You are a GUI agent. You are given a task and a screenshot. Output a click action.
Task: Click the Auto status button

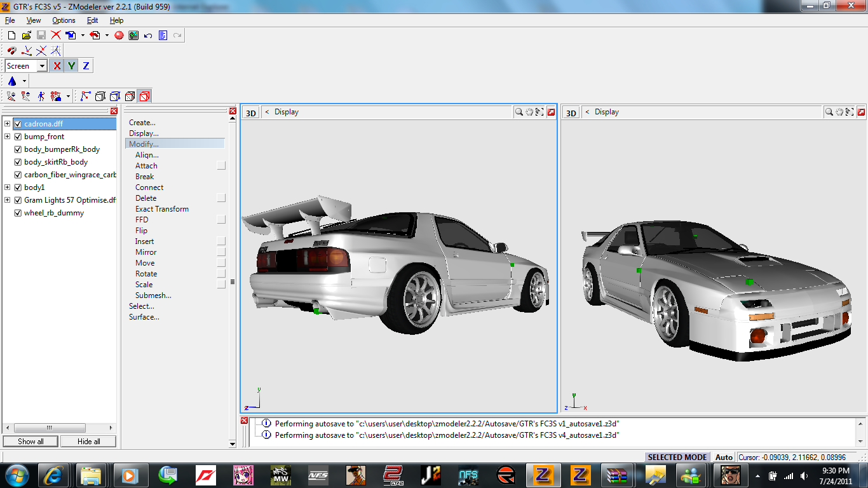pos(724,457)
